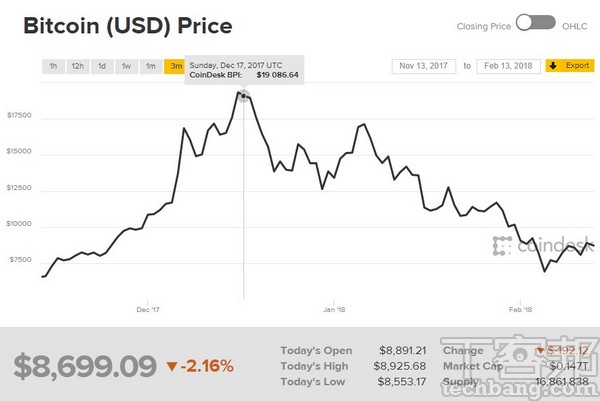Click the peak data point marker on chart

point(244,96)
